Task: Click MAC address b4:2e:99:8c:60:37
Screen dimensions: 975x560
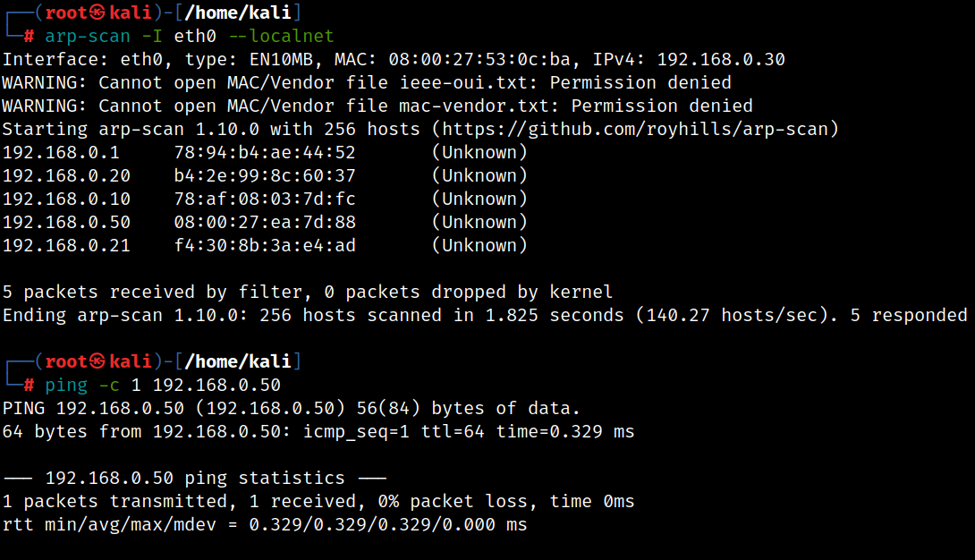Action: click(265, 176)
